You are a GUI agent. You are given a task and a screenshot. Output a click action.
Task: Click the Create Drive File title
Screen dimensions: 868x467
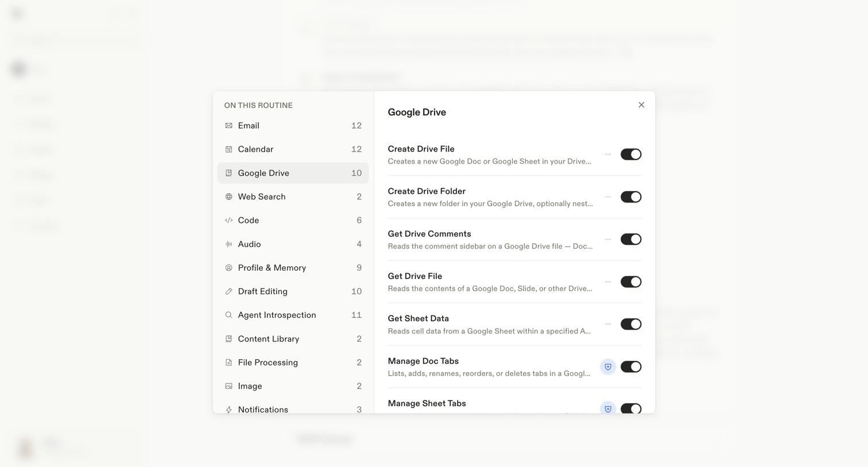(x=421, y=149)
